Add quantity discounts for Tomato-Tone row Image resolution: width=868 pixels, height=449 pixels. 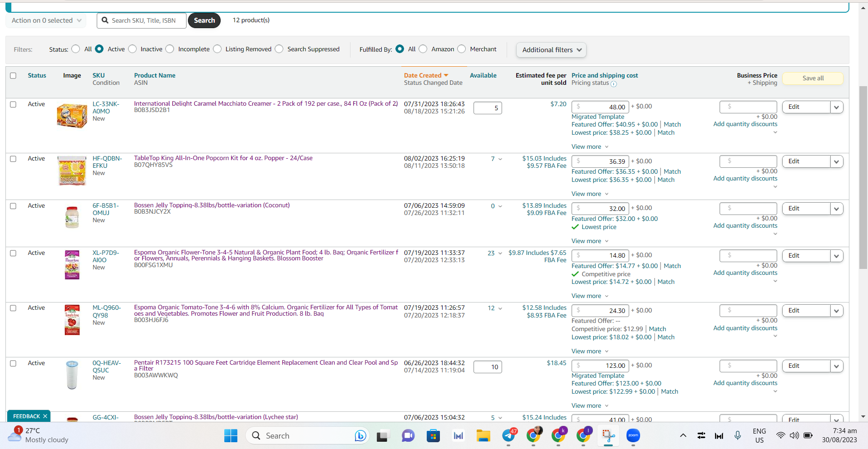click(x=745, y=328)
